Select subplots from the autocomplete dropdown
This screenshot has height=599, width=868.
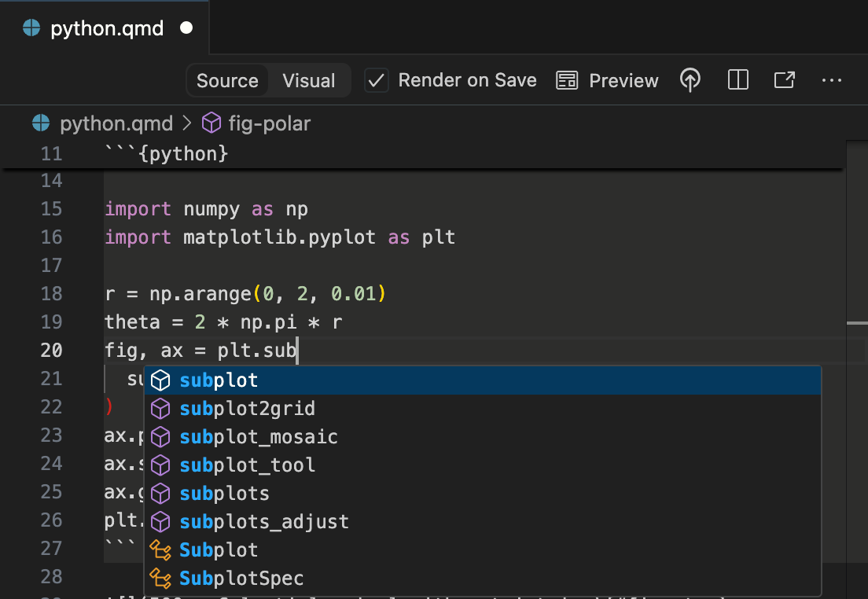[x=224, y=493]
